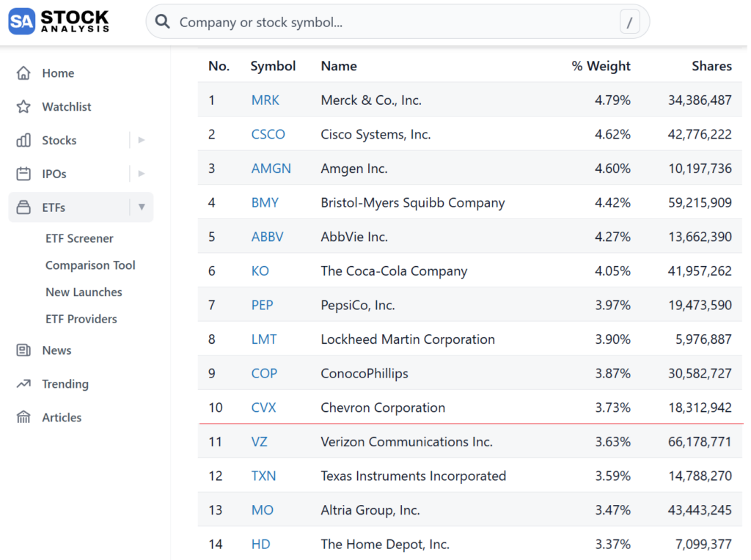Open the MRK stock symbol link
Viewport: 751px width, 560px height.
tap(265, 100)
